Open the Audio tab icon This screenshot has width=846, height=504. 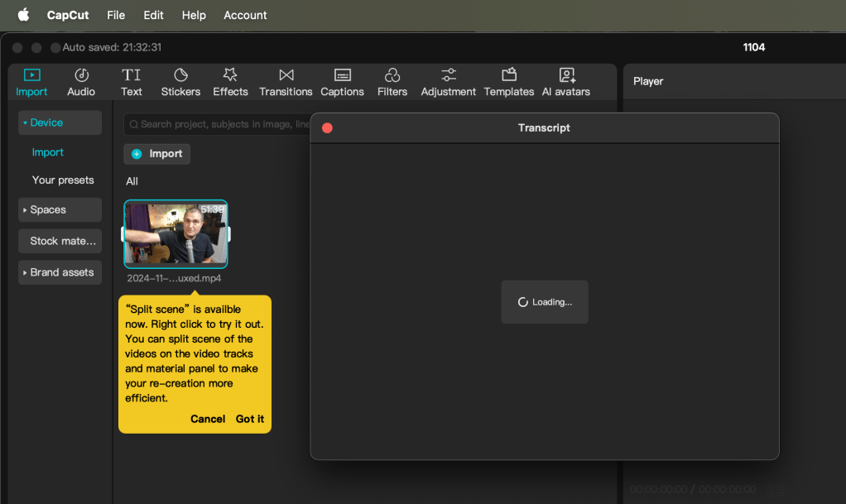pyautogui.click(x=81, y=74)
